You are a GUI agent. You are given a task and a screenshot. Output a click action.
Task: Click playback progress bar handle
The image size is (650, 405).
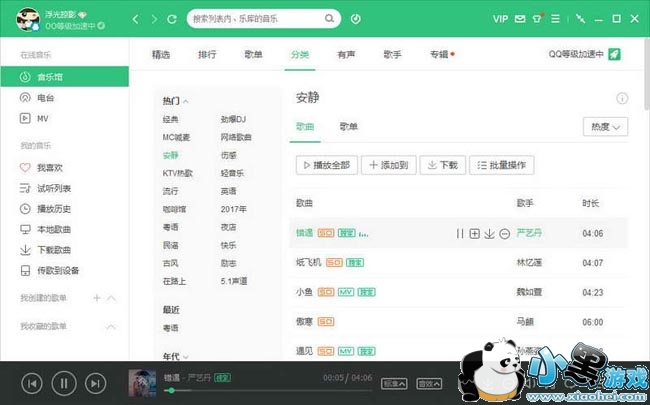[x=172, y=390]
